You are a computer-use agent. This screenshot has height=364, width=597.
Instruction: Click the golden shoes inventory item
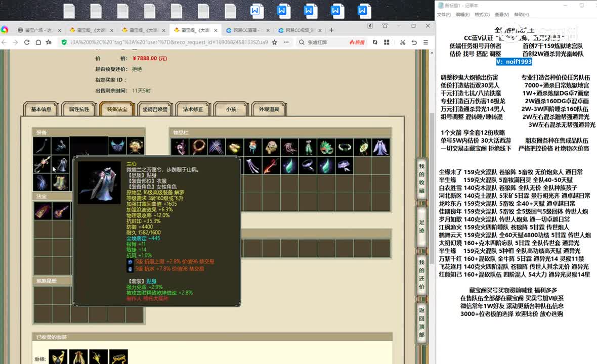pos(235,147)
